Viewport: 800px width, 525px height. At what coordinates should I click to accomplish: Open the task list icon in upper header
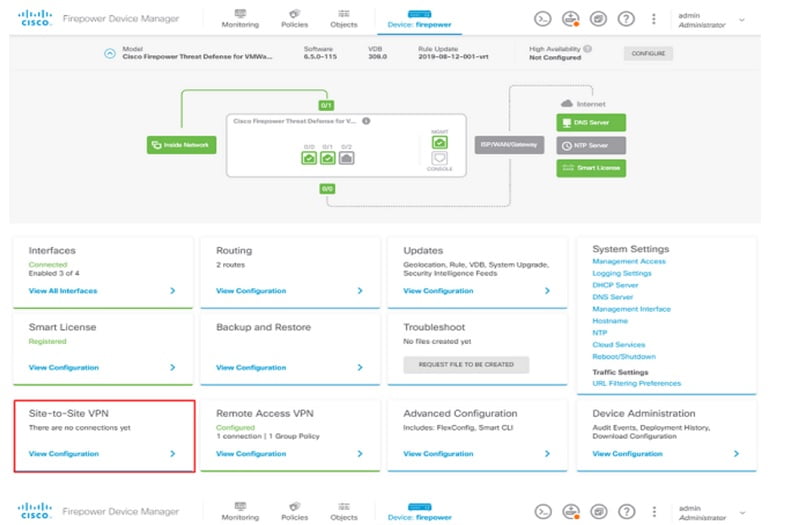click(598, 19)
